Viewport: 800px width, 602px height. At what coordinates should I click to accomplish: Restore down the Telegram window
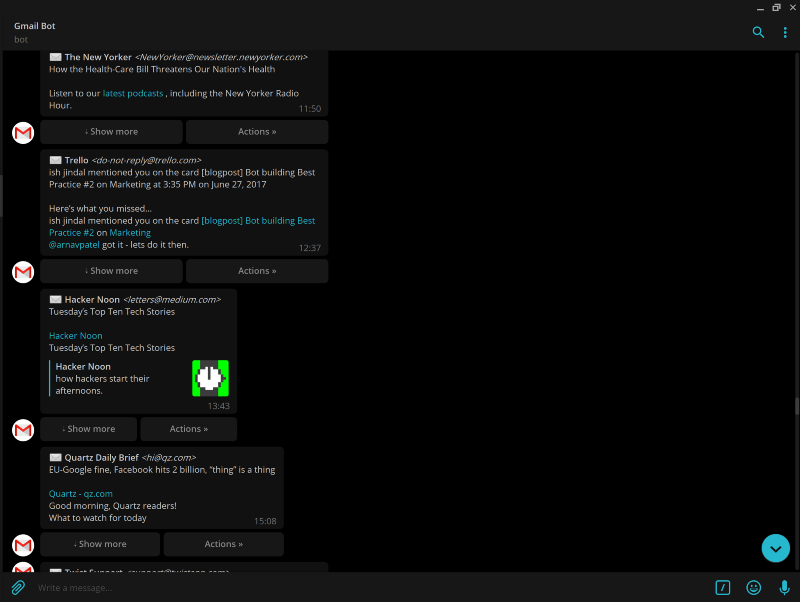777,7
